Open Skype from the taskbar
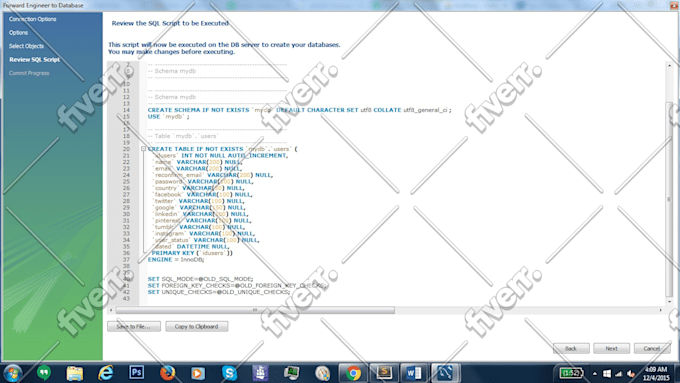680x383 pixels. click(229, 373)
